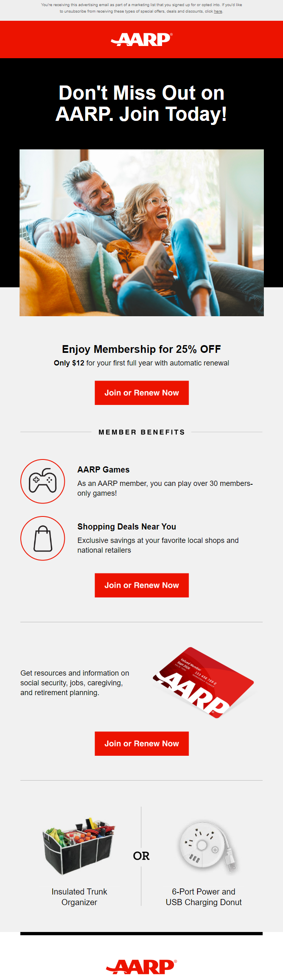Click the Don't Miss Out headline
Image resolution: width=283 pixels, height=980 pixels.
(141, 103)
